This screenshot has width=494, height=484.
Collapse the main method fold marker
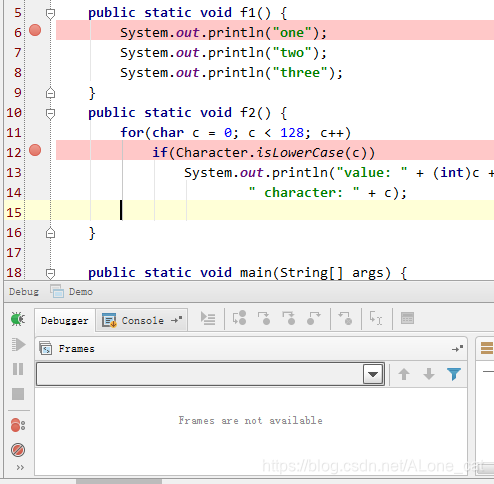point(50,274)
